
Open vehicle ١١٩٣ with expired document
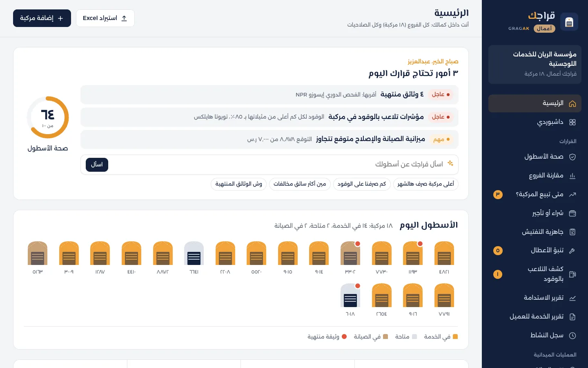[x=413, y=253]
